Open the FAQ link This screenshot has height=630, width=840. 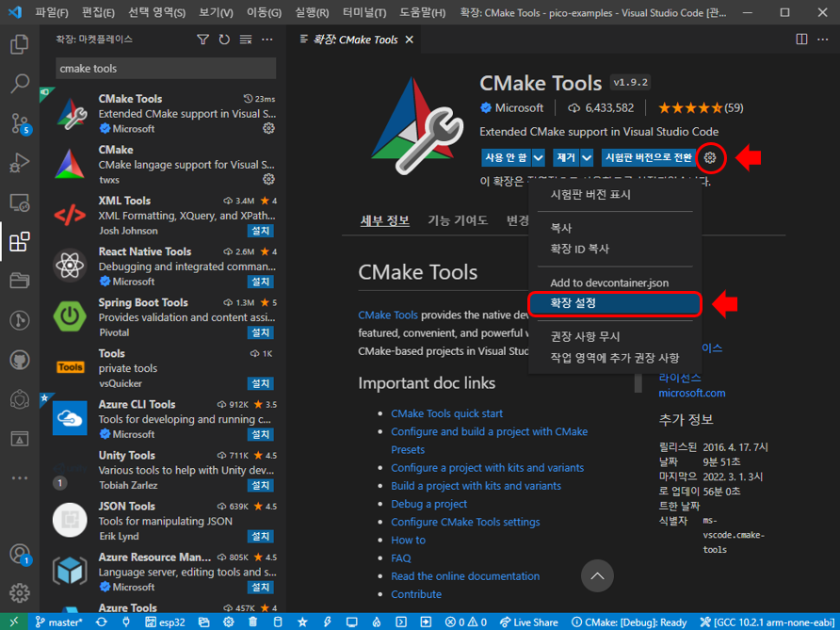pyautogui.click(x=401, y=558)
